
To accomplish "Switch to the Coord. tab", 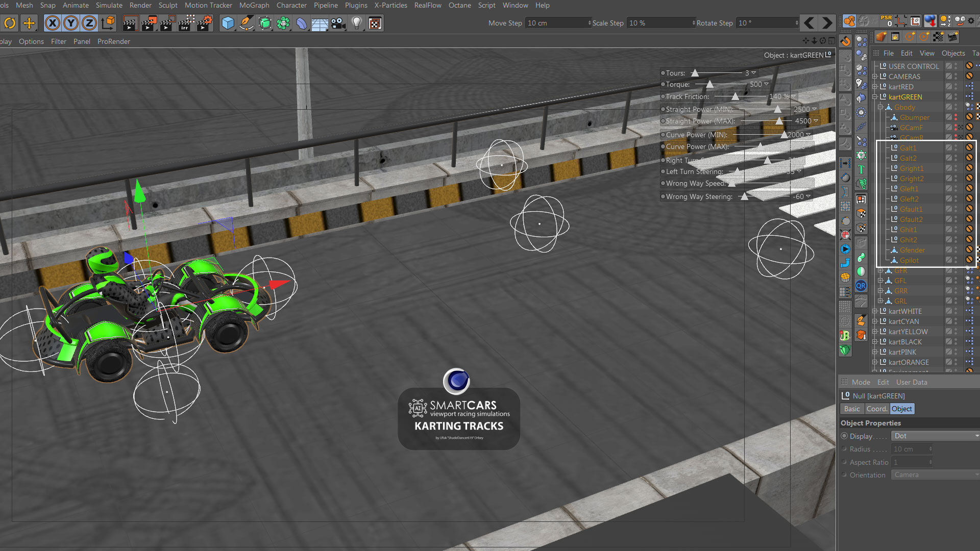I will [876, 409].
